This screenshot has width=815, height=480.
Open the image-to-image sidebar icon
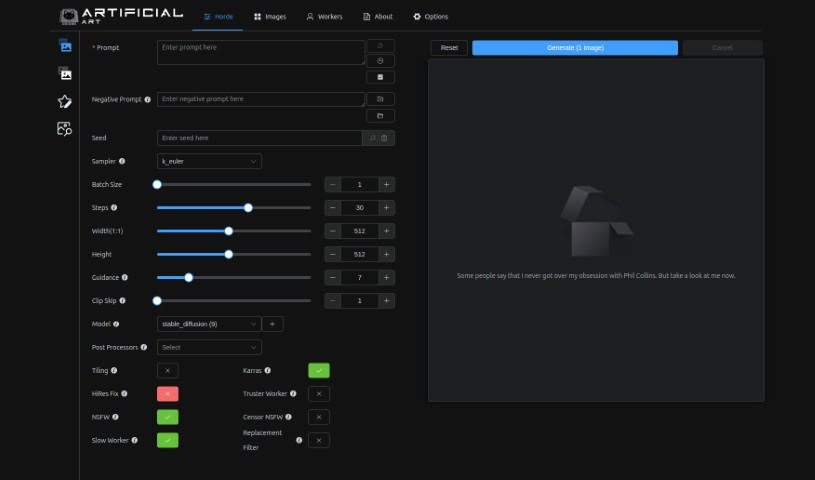click(65, 73)
